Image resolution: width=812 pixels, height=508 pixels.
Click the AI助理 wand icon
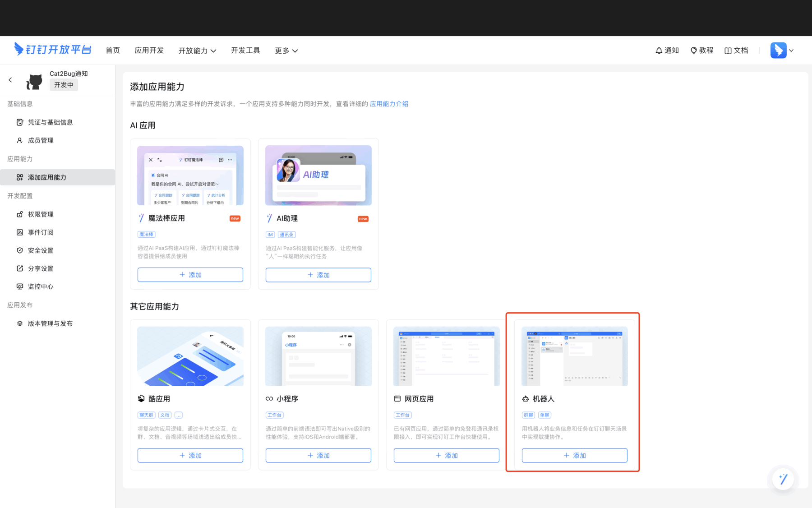click(269, 218)
